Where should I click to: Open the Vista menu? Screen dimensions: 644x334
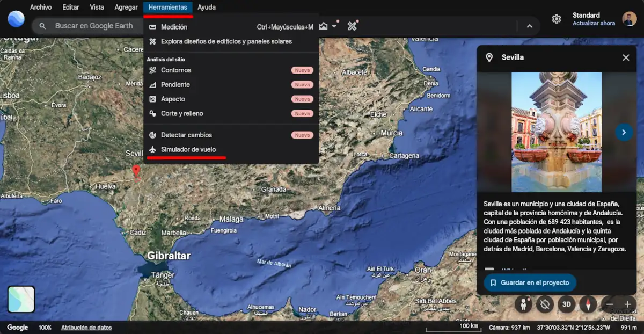coord(97,7)
